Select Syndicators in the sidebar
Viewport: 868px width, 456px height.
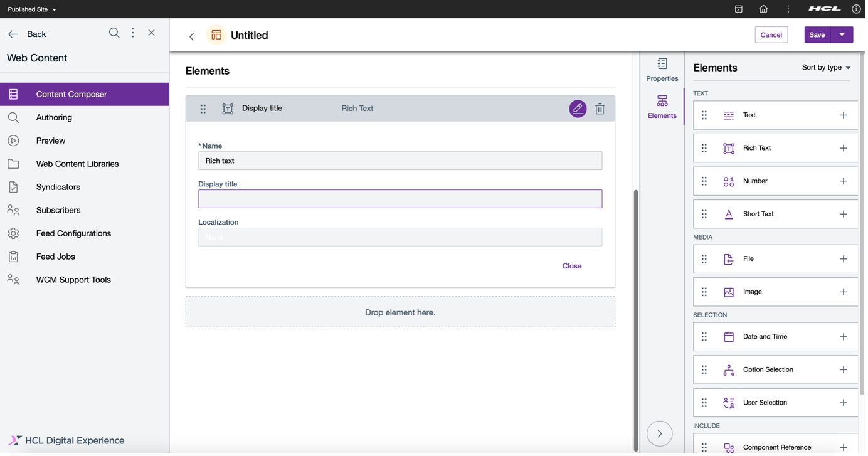[x=58, y=186]
